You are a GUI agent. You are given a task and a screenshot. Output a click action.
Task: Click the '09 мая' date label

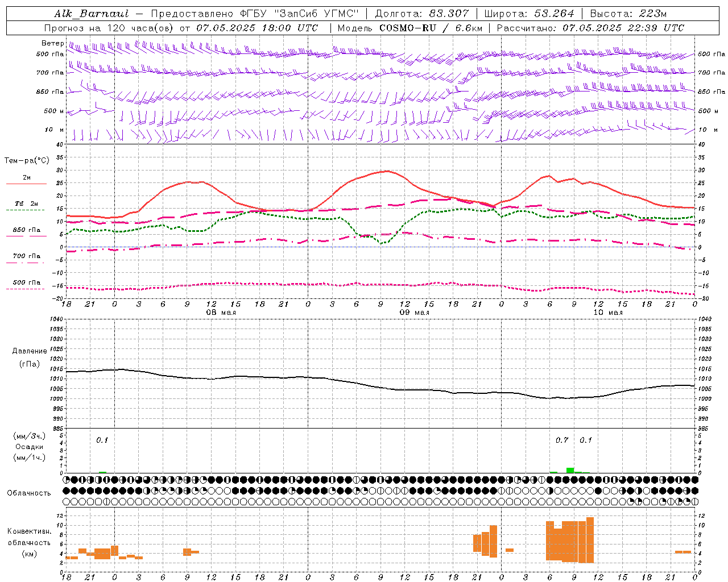(x=415, y=313)
